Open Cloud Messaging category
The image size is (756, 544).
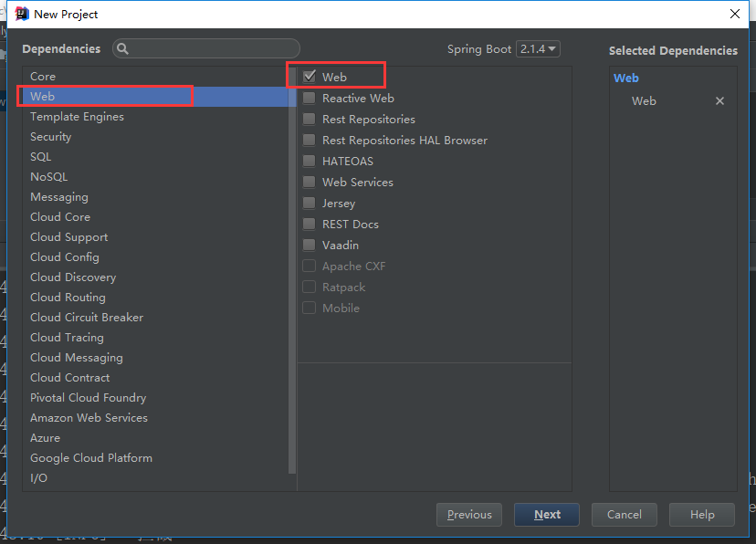tap(155, 358)
